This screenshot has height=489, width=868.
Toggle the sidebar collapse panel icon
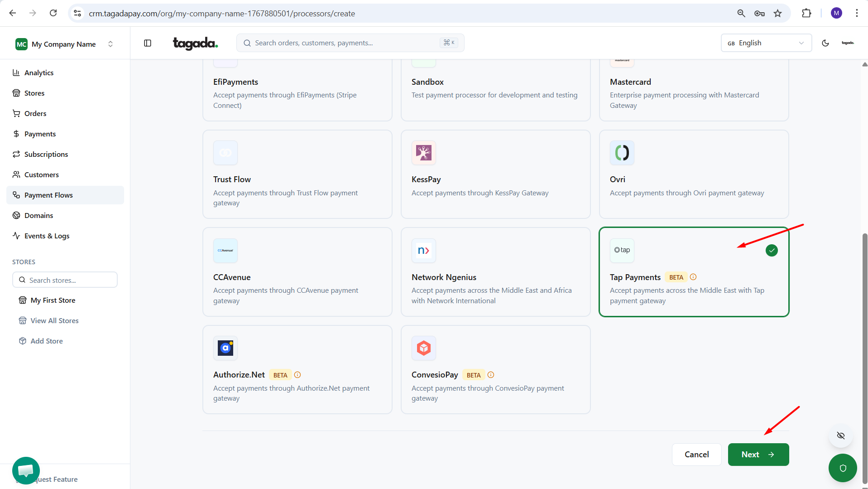(x=148, y=43)
